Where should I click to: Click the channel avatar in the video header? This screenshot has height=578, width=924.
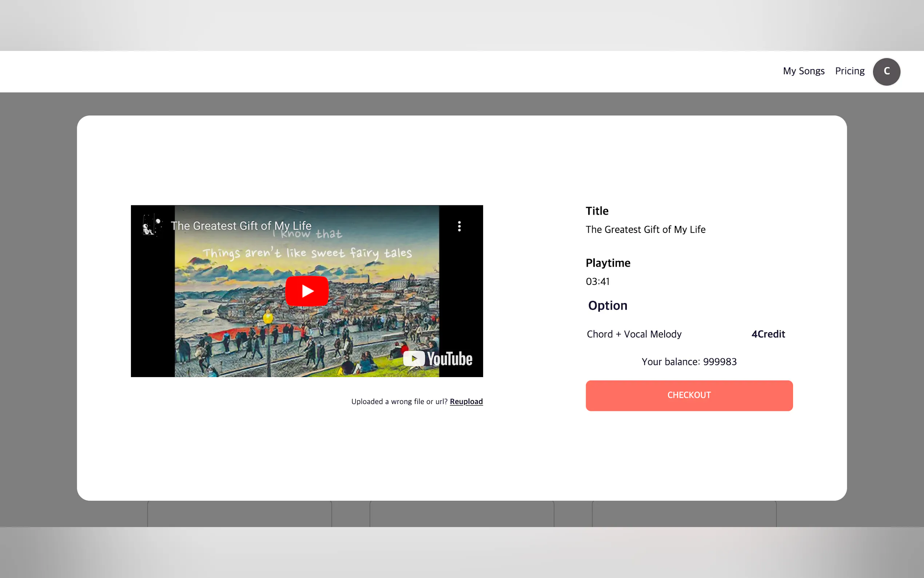[x=152, y=226]
